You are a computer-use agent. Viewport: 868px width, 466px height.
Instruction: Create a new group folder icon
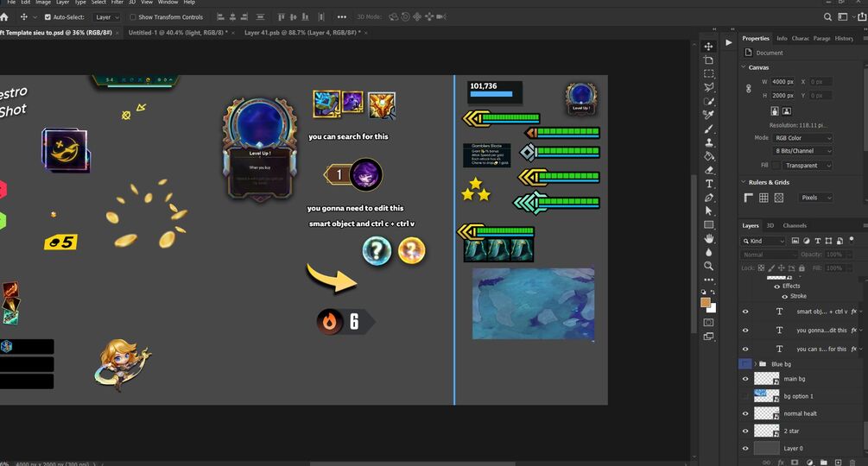(824, 463)
